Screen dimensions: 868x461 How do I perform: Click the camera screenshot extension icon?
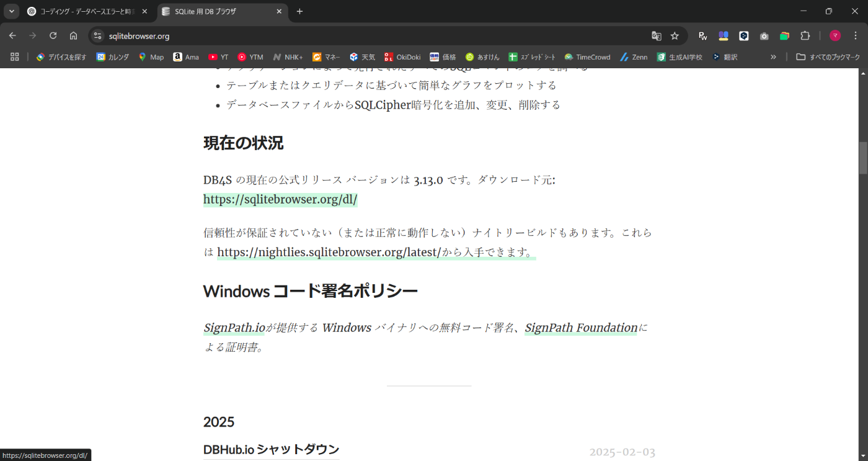coord(764,36)
